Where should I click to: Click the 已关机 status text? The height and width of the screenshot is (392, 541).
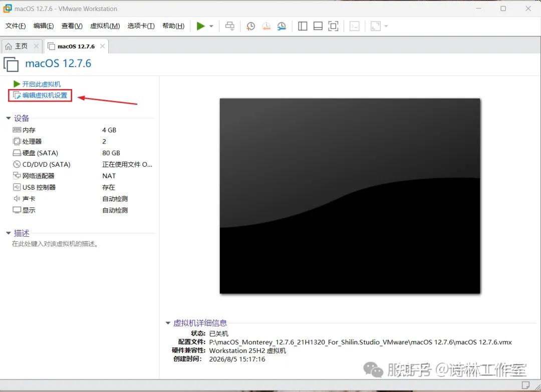pyautogui.click(x=219, y=333)
